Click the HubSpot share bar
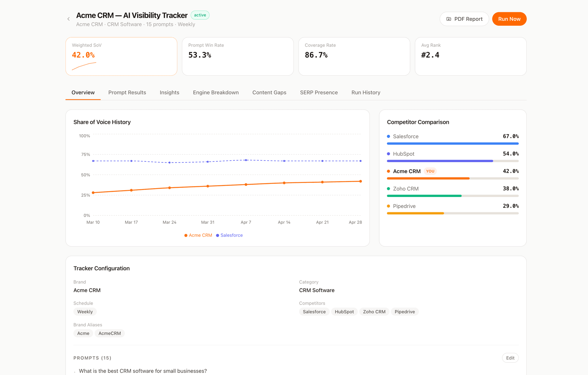Viewport: 588px width, 375px height. [x=453, y=161]
